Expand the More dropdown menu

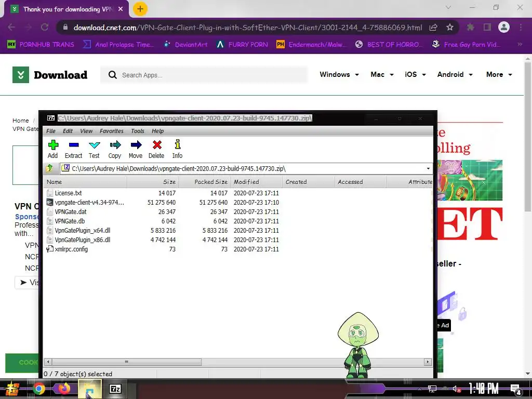click(499, 74)
